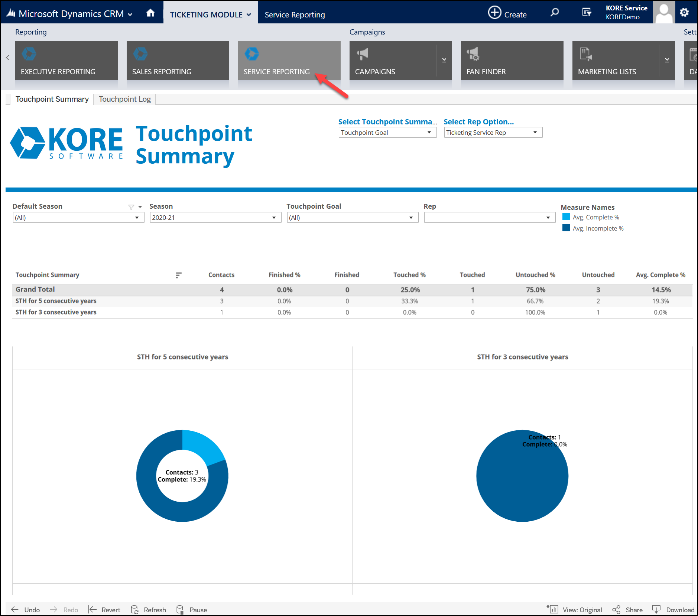
Task: Open View: Original icon
Action: [553, 609]
